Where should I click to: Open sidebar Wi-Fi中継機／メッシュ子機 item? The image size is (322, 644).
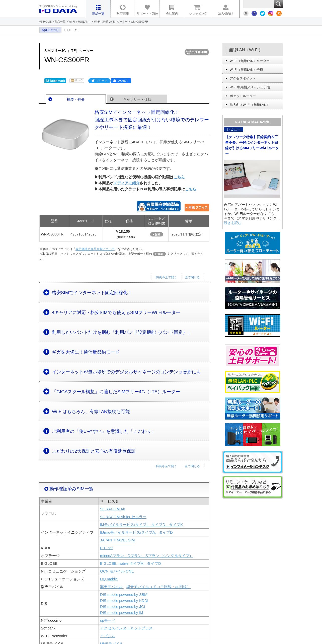tap(253, 87)
